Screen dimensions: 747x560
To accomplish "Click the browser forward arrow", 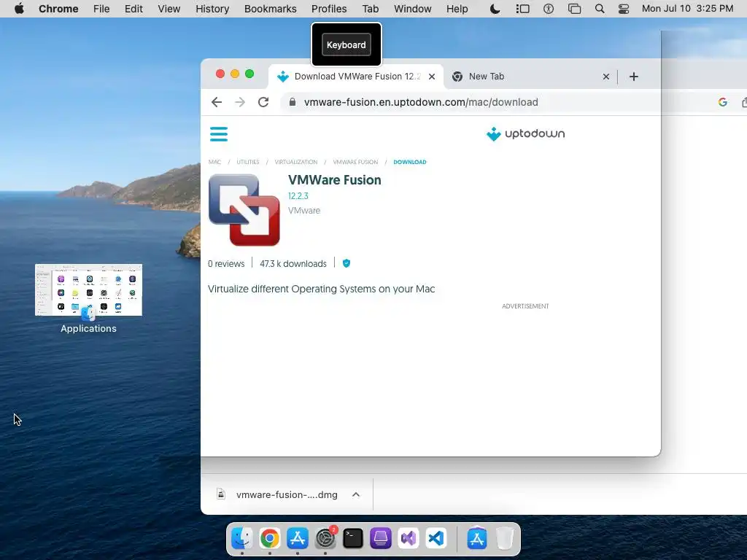I will tap(240, 102).
